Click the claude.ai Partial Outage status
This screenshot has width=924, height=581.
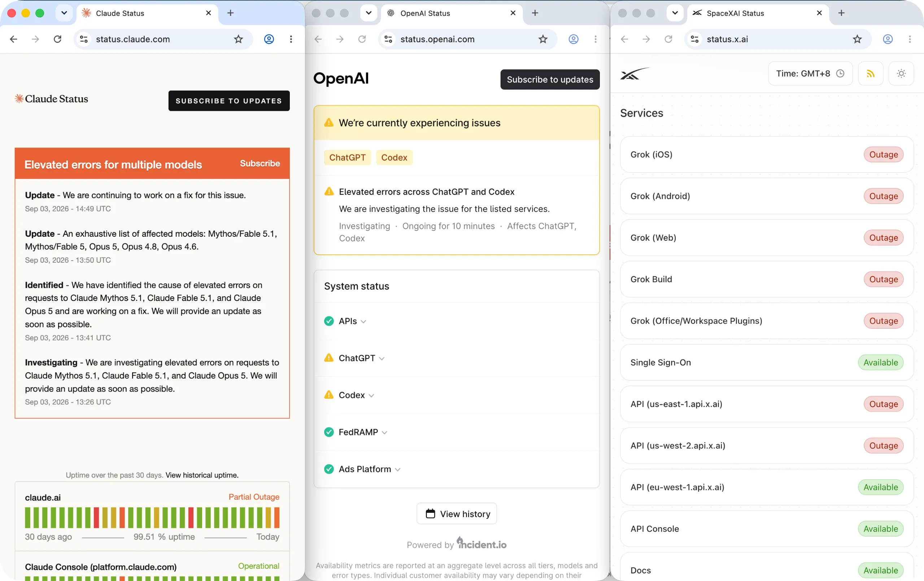[x=254, y=497]
